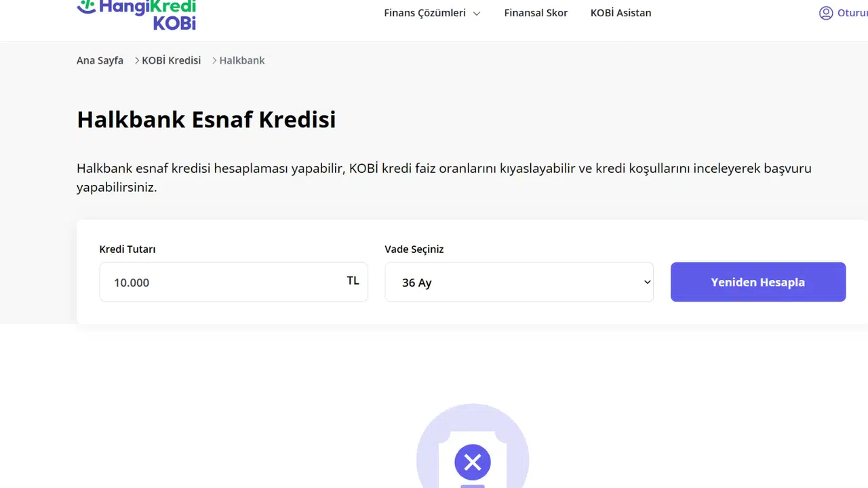Click the Oturum text at top right
The width and height of the screenshot is (868, 488).
[x=852, y=13]
